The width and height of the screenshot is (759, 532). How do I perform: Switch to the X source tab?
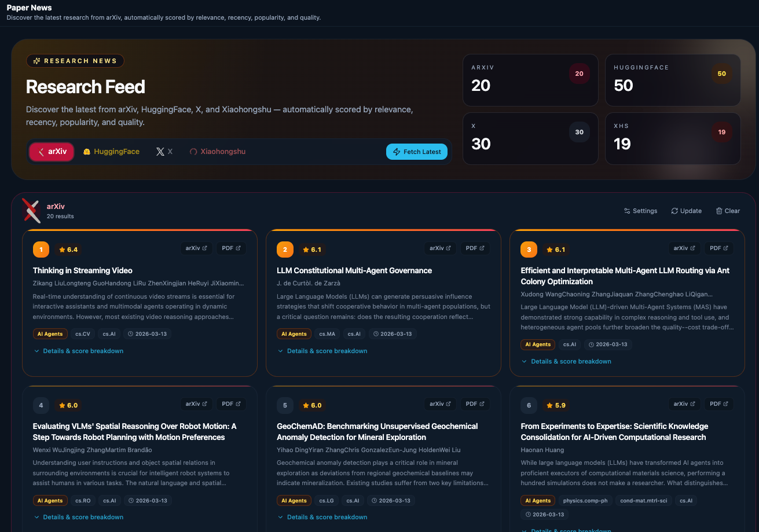(164, 152)
